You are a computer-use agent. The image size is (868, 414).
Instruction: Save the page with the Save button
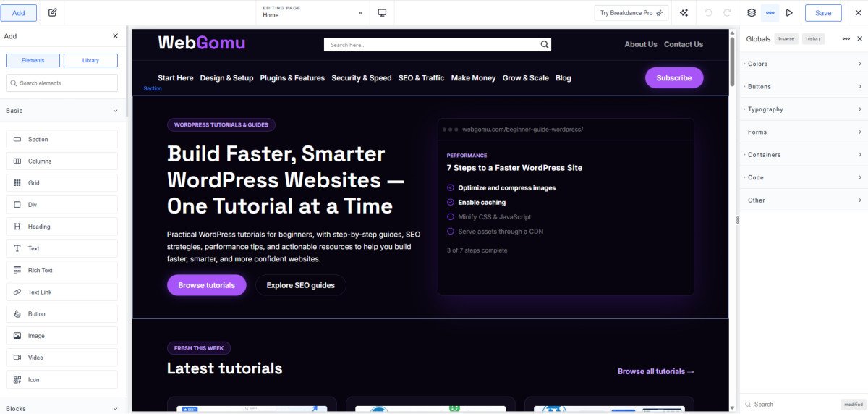pyautogui.click(x=823, y=13)
